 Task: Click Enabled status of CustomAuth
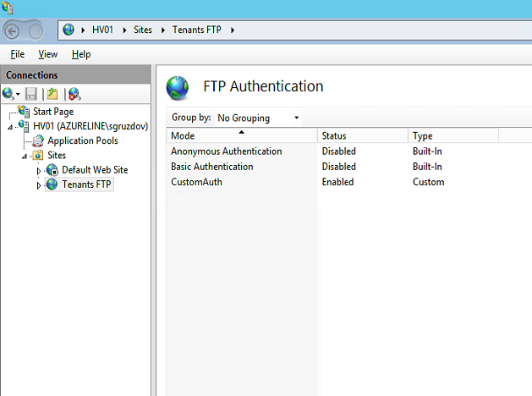[x=337, y=182]
